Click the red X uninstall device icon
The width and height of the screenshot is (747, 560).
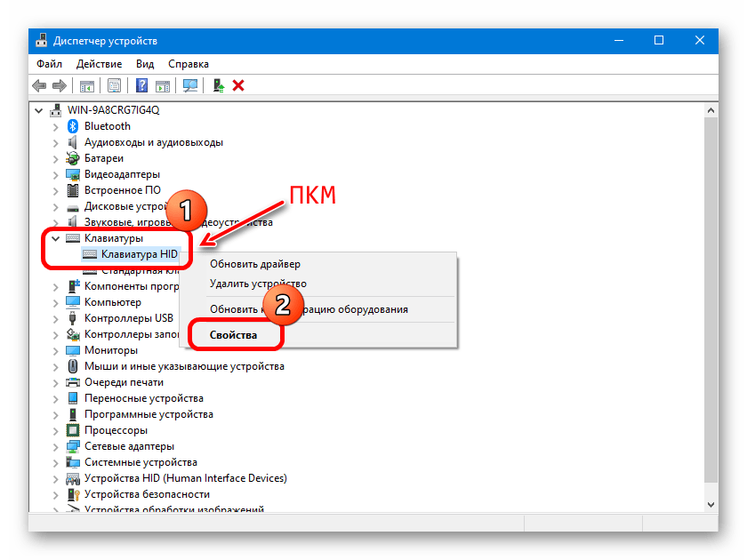coord(238,85)
